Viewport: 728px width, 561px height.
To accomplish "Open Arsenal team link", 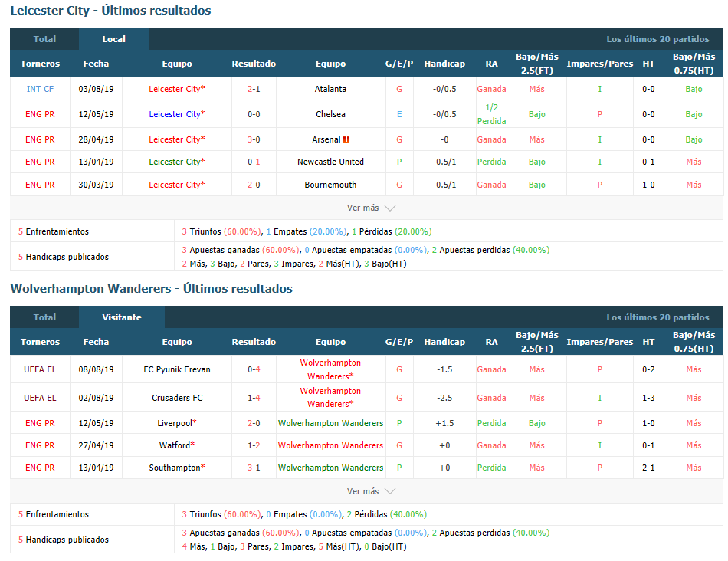I will 326,139.
